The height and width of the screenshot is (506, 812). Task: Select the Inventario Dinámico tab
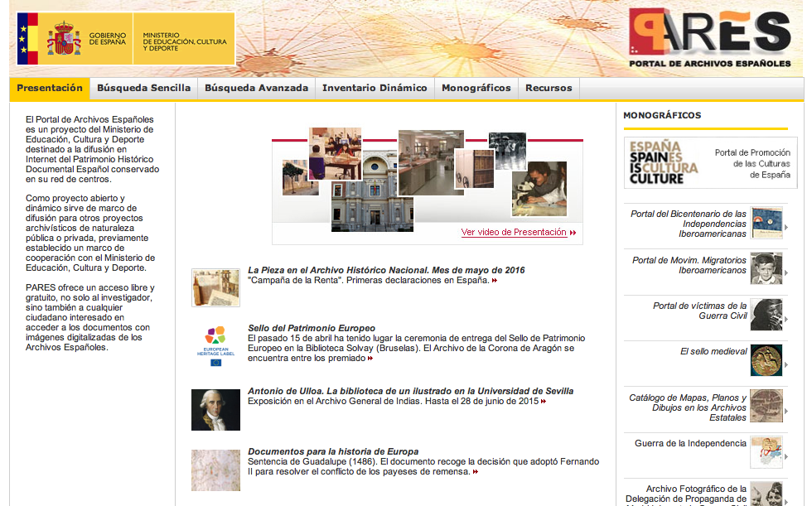tap(375, 88)
